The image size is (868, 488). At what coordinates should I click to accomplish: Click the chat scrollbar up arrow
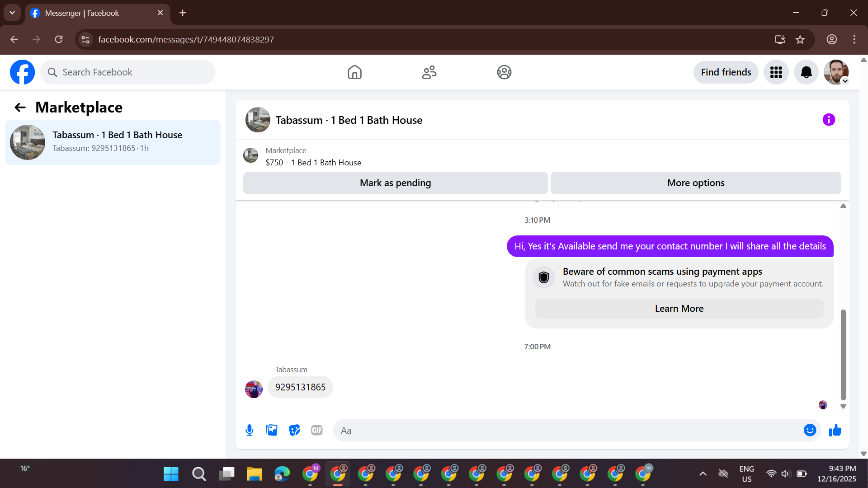(x=843, y=206)
